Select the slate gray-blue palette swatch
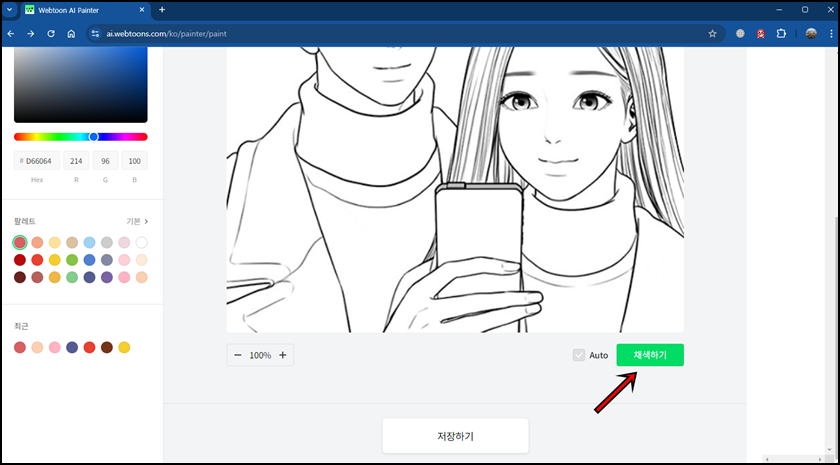This screenshot has width=840, height=465. [107, 260]
